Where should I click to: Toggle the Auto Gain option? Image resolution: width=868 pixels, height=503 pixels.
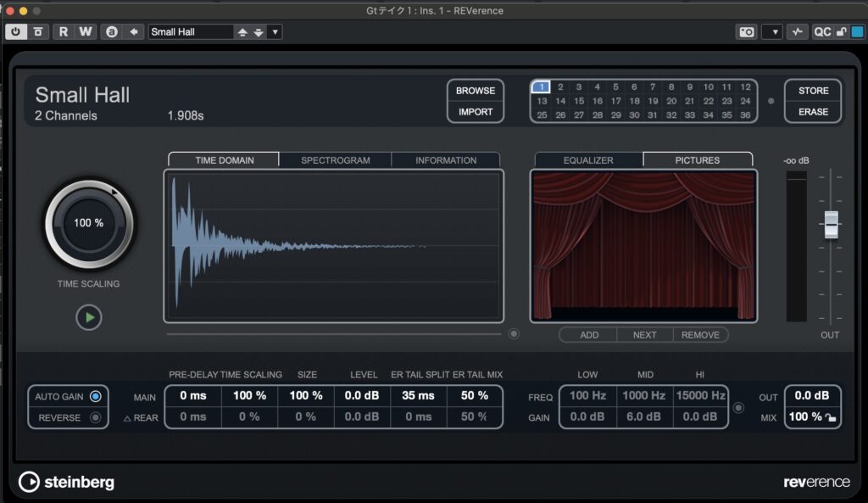point(95,396)
